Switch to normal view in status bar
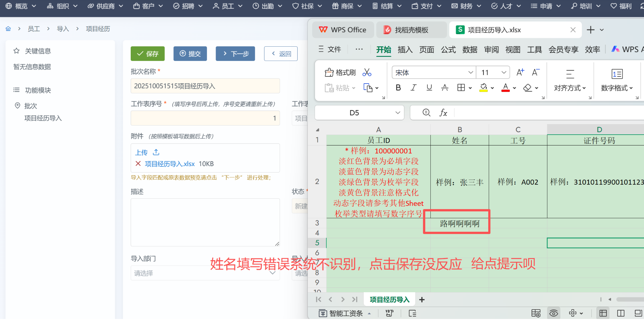Screen dimensions: 644x320 [603, 313]
